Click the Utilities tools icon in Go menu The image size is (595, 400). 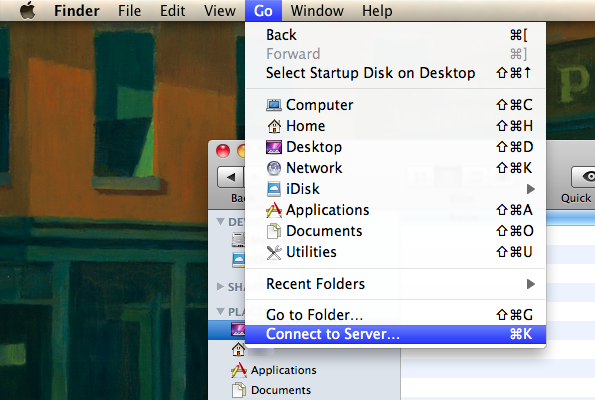(274, 252)
